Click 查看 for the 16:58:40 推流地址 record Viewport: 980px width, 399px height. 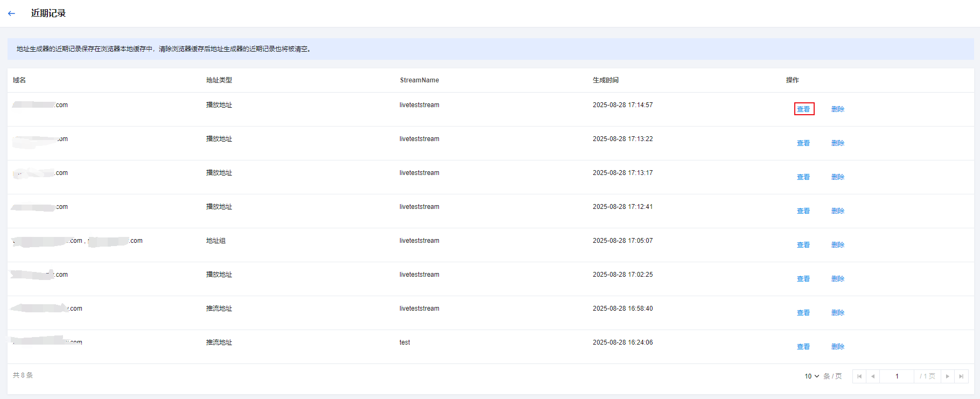(x=803, y=313)
